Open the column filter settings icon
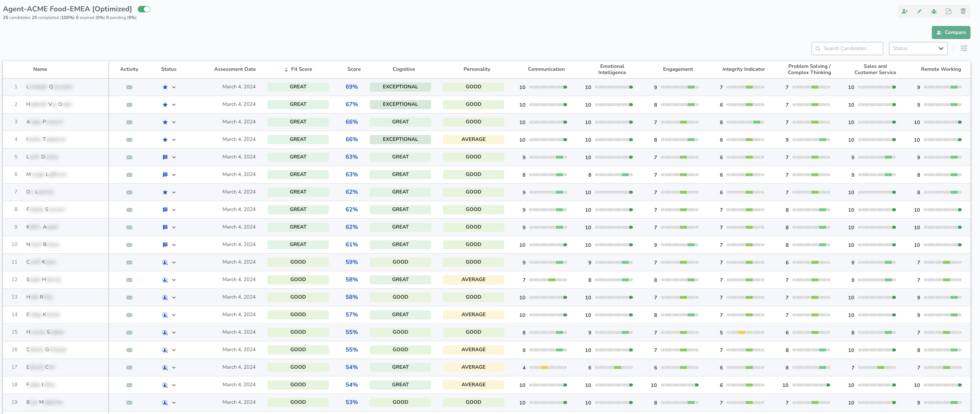980x414 pixels. point(964,48)
